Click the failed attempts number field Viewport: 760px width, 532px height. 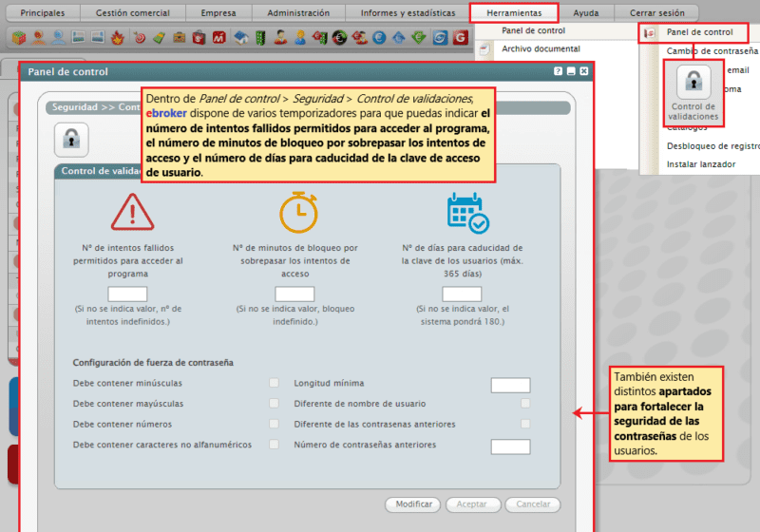(127, 294)
